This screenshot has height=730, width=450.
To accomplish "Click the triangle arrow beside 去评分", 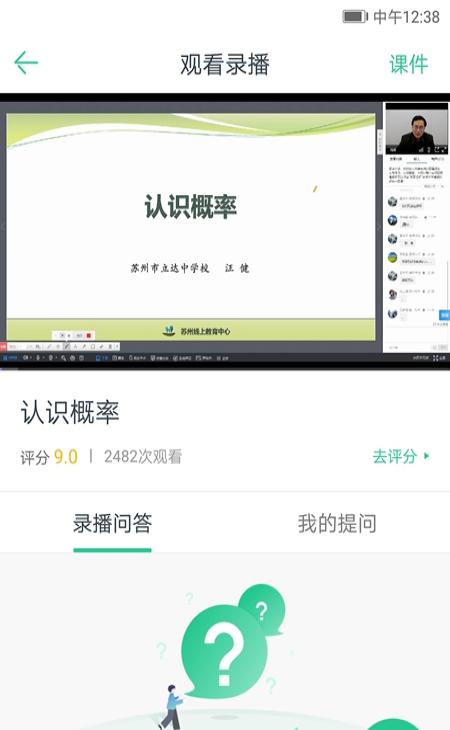I will tap(427, 456).
